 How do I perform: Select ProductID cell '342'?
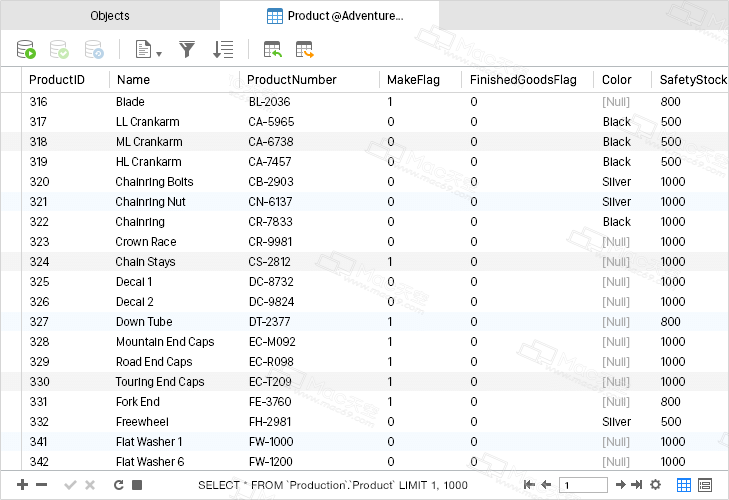(39, 461)
